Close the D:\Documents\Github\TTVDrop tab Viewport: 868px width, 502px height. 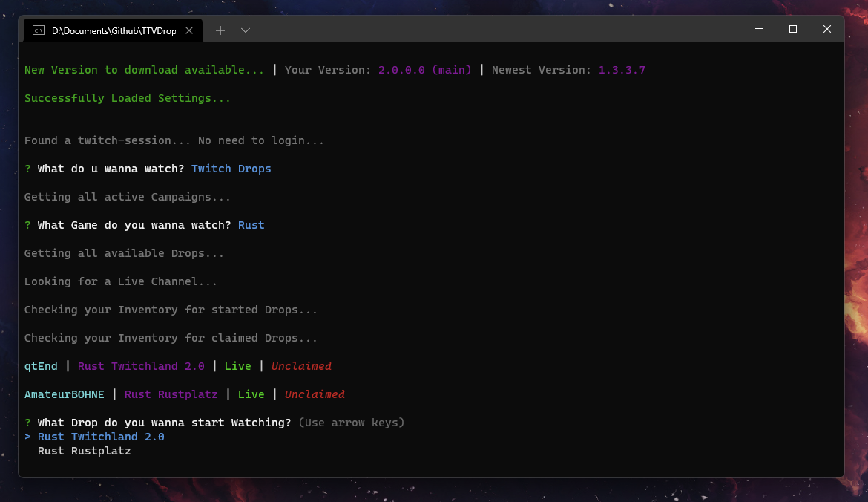coord(189,30)
